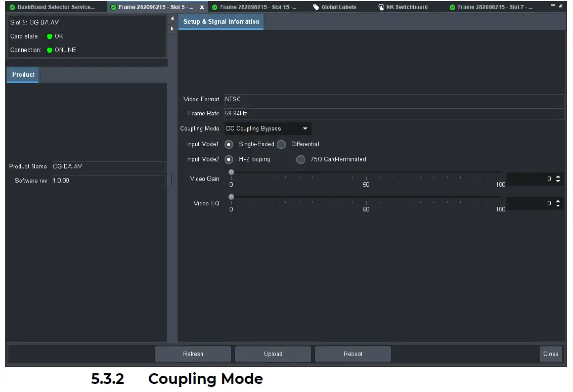Click the Input Mode1 label text
The width and height of the screenshot is (573, 392).
[x=203, y=144]
